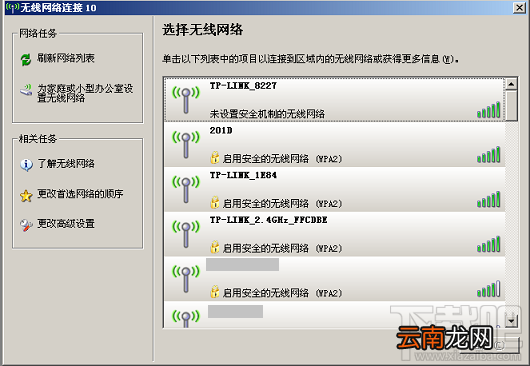Image resolution: width=530 pixels, height=366 pixels.
Task: Click signal bars of TP-LINK_8227
Action: coord(488,109)
